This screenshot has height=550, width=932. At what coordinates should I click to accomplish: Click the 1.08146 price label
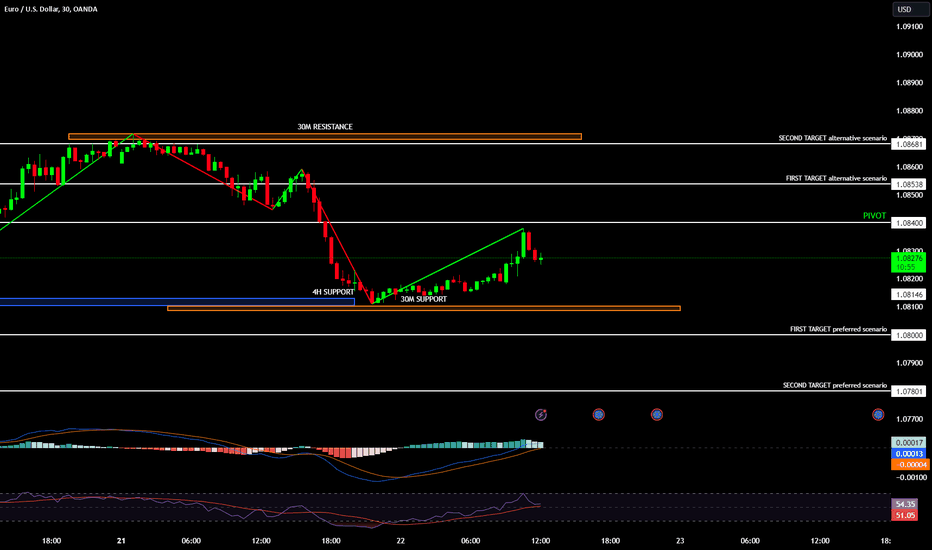909,294
